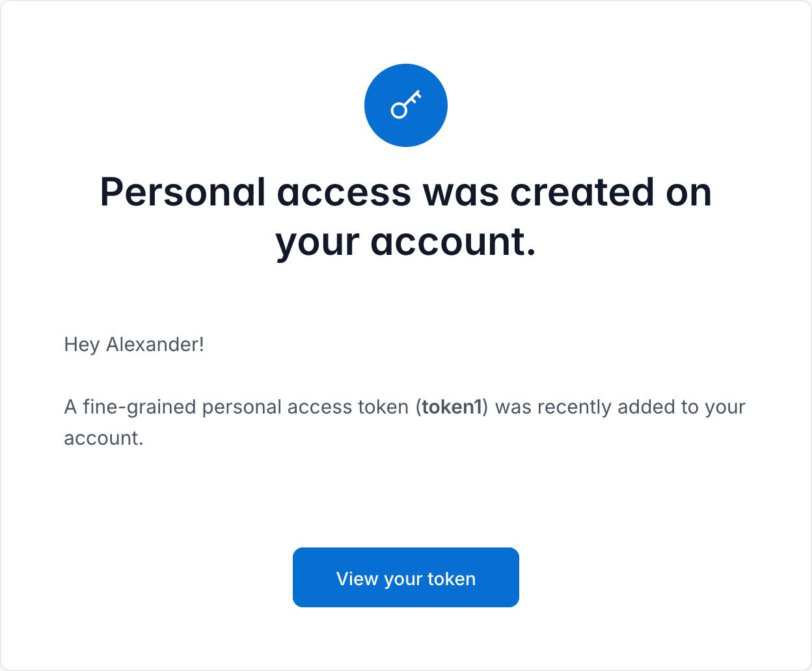812x671 pixels.
Task: Click the word "on" ending the heading's first line
Action: click(689, 192)
